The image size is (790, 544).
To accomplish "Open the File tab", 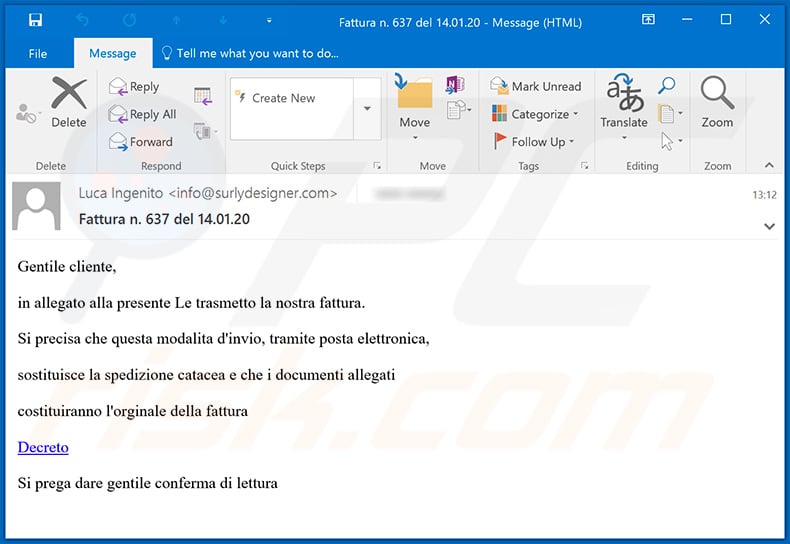I will coord(38,53).
